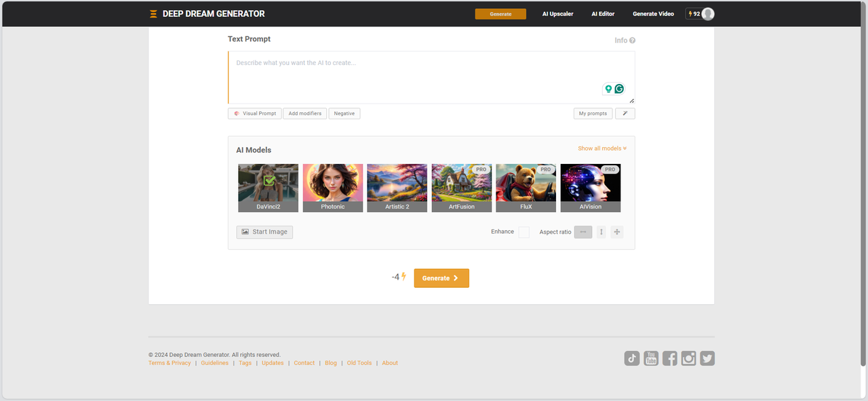The height and width of the screenshot is (401, 868).
Task: Select the square aspect ratio icon
Action: coord(616,232)
